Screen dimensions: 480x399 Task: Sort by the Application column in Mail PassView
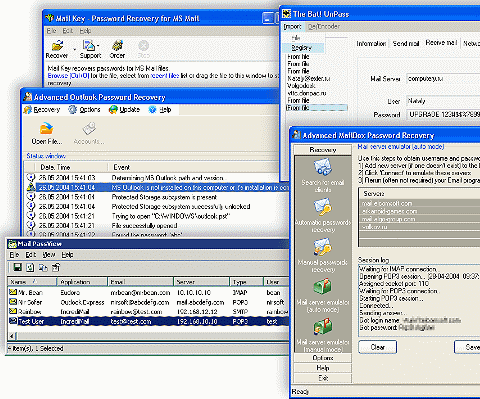click(x=82, y=282)
